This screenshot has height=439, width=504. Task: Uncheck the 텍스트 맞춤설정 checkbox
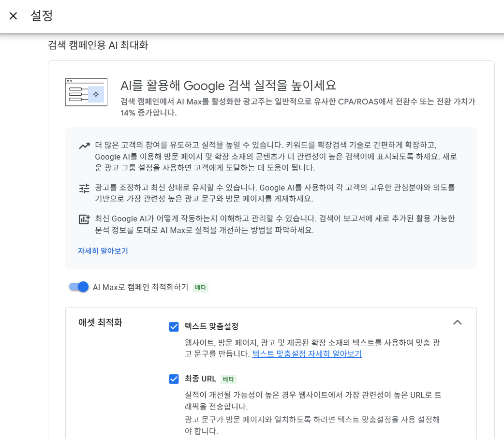pyautogui.click(x=174, y=327)
